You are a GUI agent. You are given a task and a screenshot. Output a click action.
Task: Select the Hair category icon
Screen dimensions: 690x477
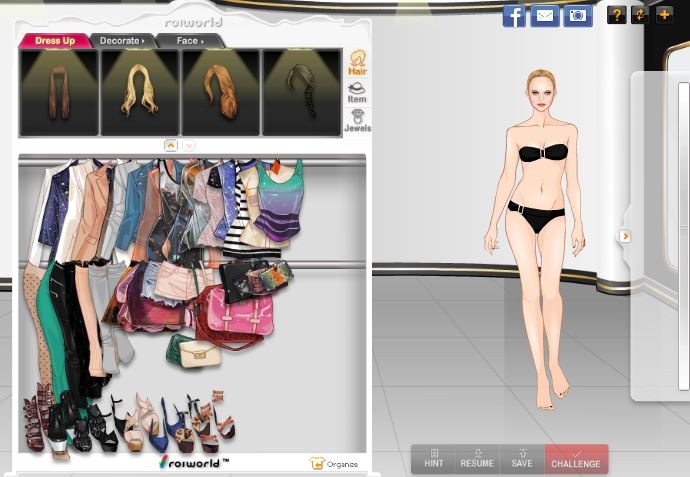[357, 64]
